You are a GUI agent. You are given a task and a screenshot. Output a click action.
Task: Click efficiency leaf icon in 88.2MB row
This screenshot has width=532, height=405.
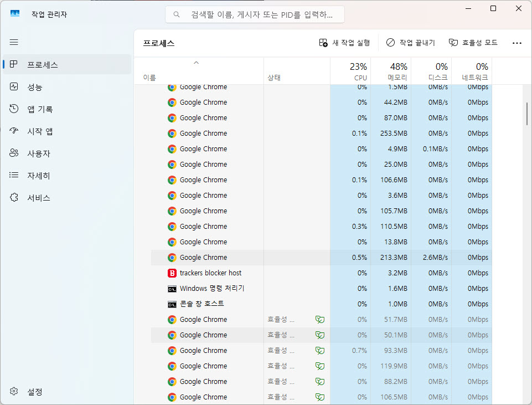[320, 382]
